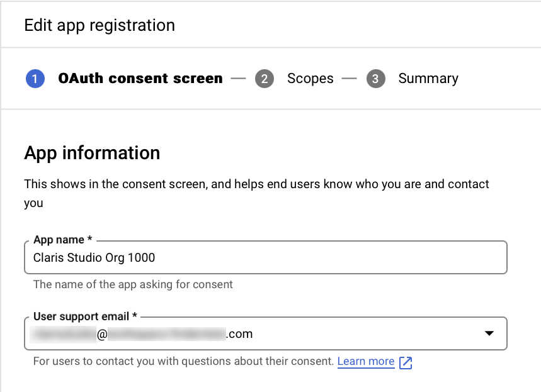Click the OAuth consent screen step label
The width and height of the screenshot is (541, 392).
pos(140,78)
